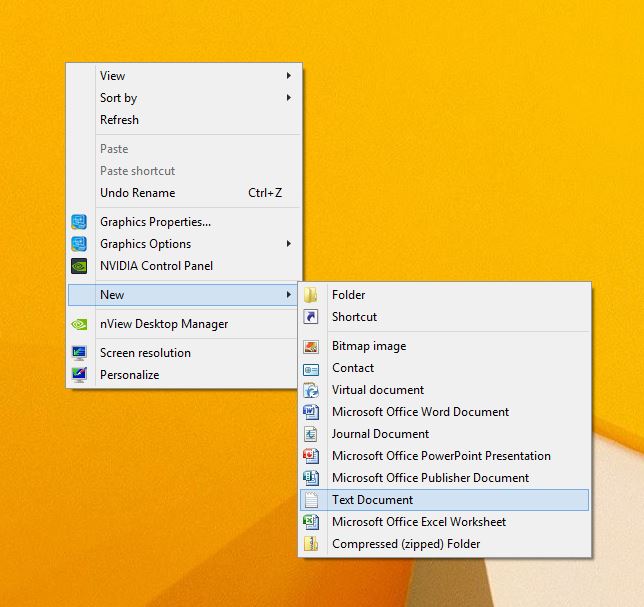Screen dimensions: 644x607
Task: Open Graphics Properties... entry
Action: [184, 222]
